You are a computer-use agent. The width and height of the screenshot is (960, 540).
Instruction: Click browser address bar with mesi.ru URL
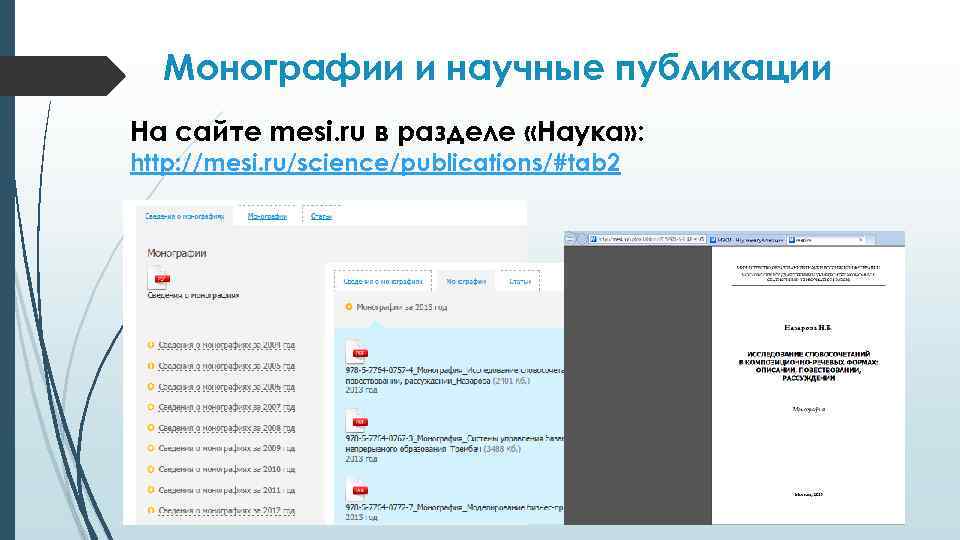pyautogui.click(x=647, y=239)
